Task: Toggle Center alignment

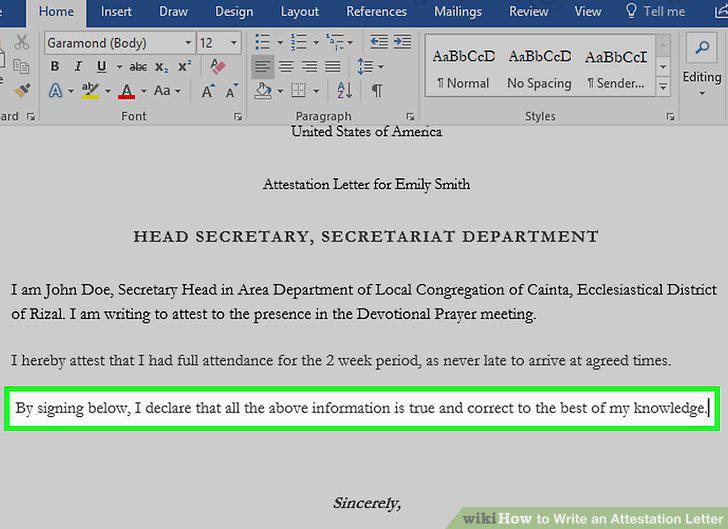Action: 286,67
